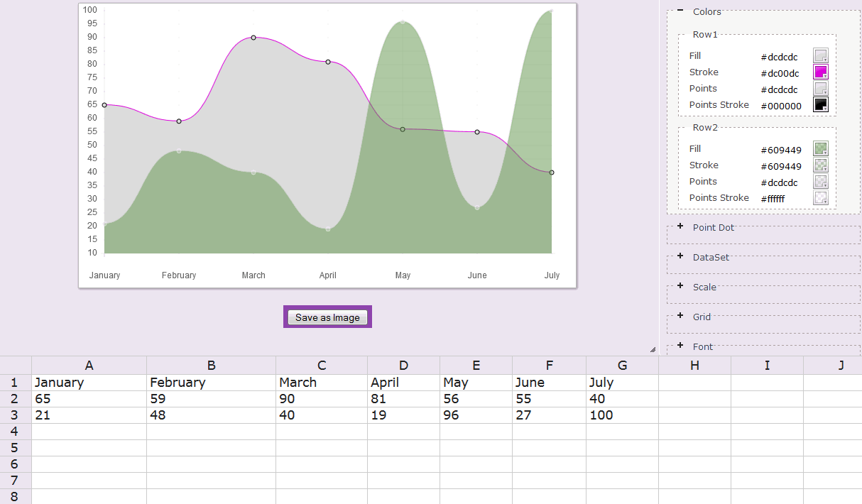Expand the Point Dot section
This screenshot has width=862, height=504.
click(x=680, y=227)
